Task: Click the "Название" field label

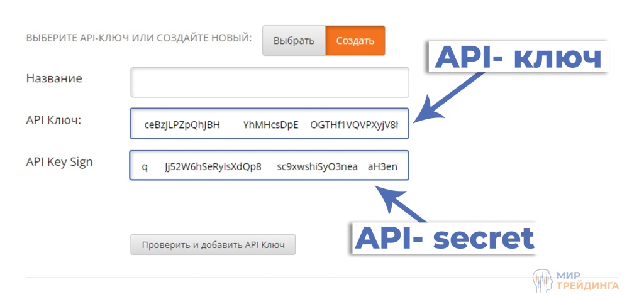Action: click(x=54, y=78)
